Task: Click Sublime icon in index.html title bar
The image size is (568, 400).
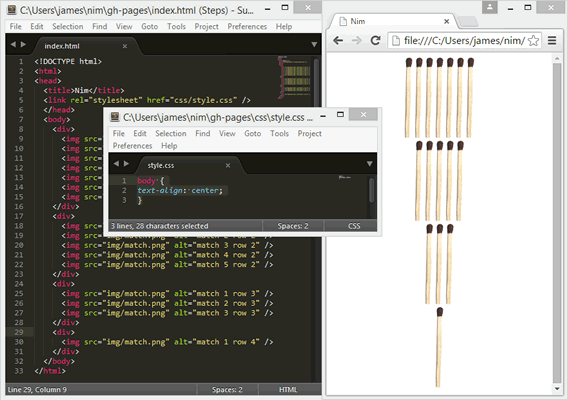Action: click(12, 10)
